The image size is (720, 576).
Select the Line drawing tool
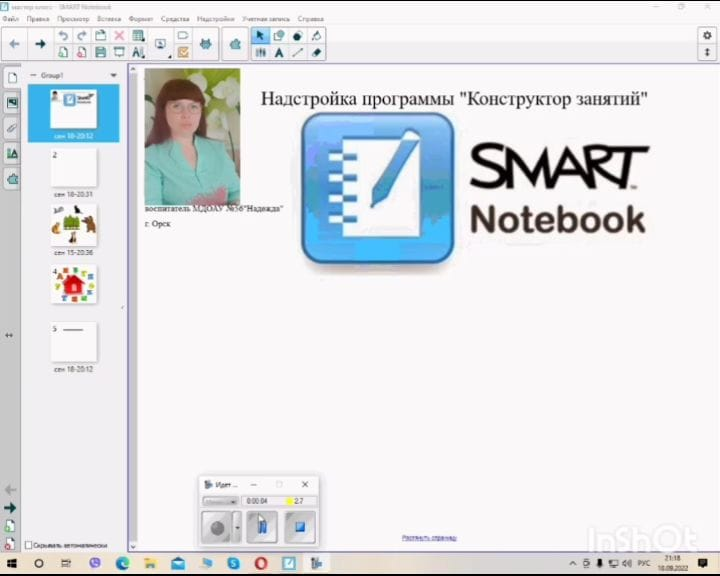(x=298, y=52)
